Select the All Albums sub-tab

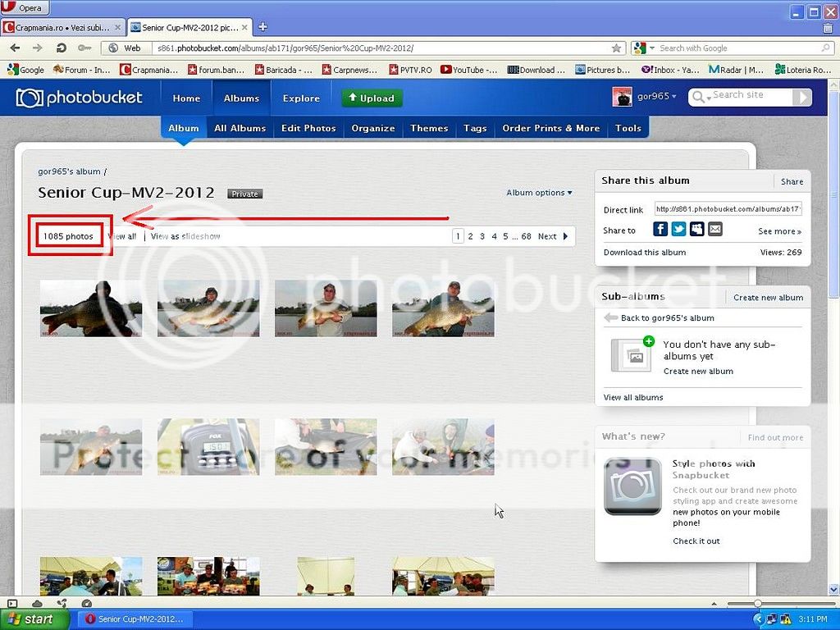click(x=240, y=128)
